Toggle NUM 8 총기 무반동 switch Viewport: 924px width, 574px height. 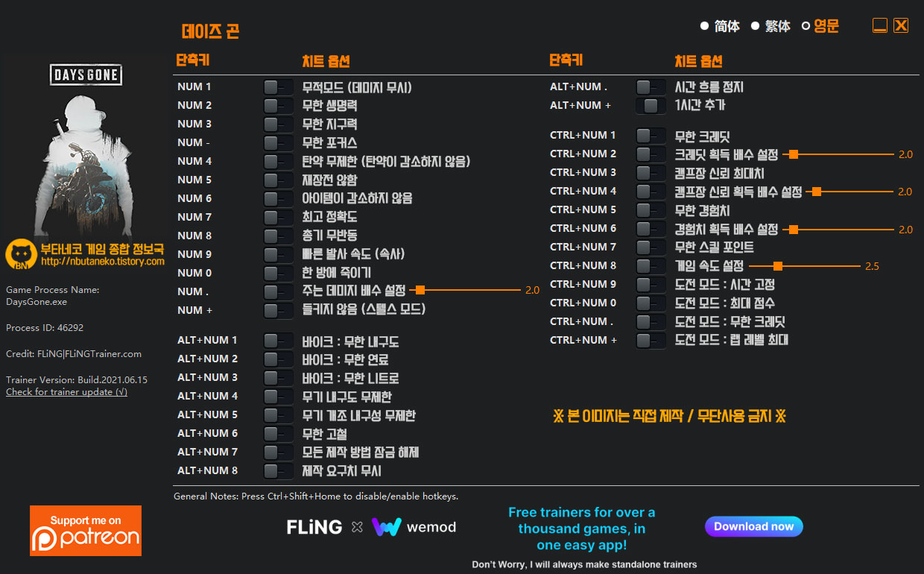coord(278,236)
